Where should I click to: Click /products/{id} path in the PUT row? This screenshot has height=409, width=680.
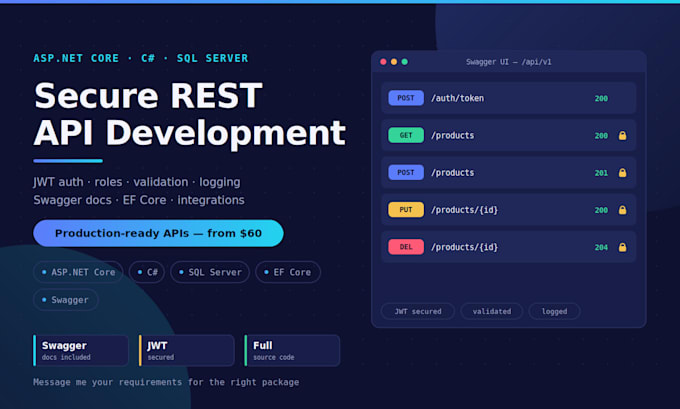tap(464, 210)
